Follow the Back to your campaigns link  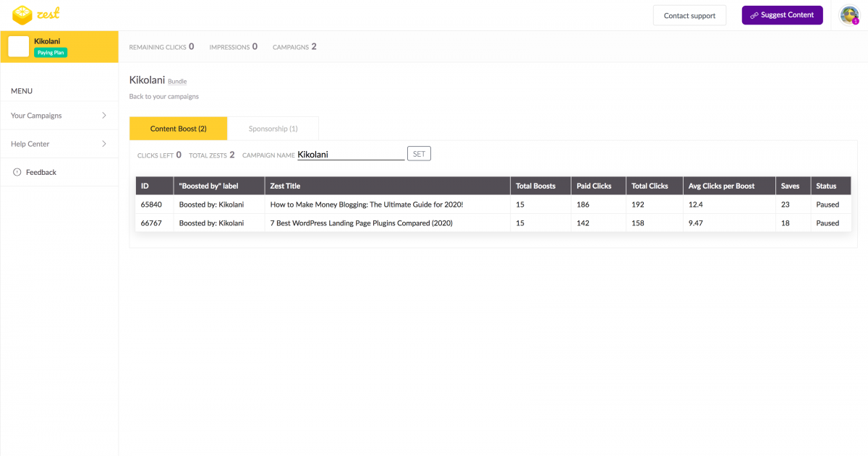(x=163, y=96)
